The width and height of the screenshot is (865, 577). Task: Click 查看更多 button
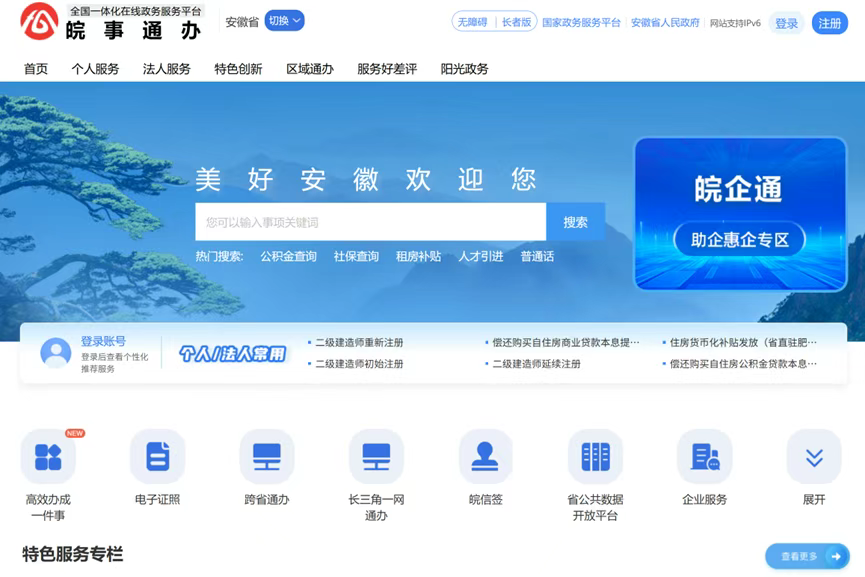point(807,557)
